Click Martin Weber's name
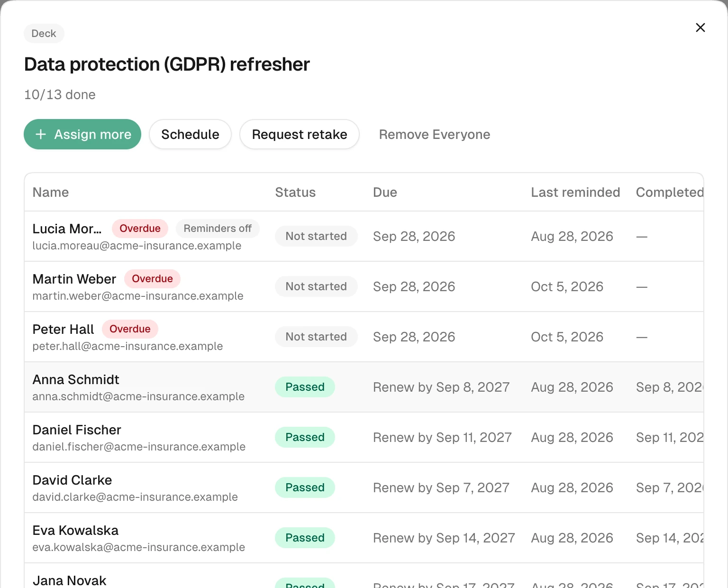This screenshot has width=728, height=588. (x=74, y=279)
